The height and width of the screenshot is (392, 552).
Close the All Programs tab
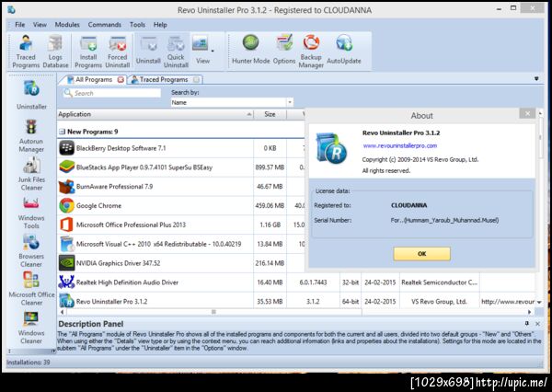pos(121,80)
